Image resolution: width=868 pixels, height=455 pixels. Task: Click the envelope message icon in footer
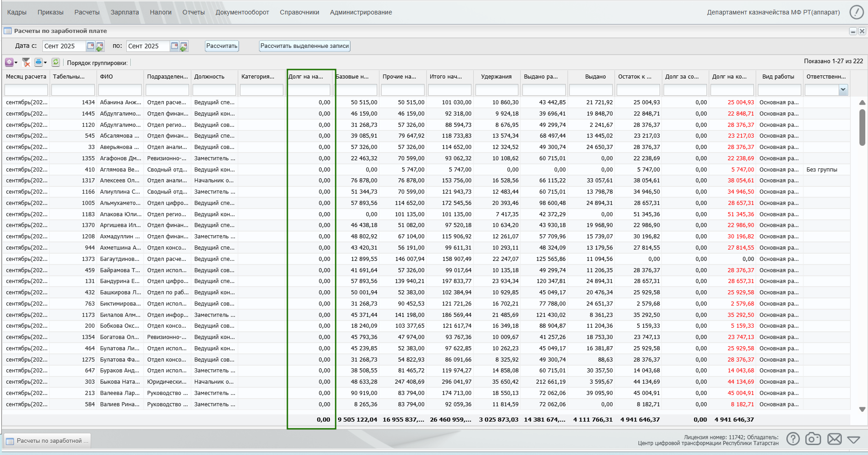coord(835,439)
